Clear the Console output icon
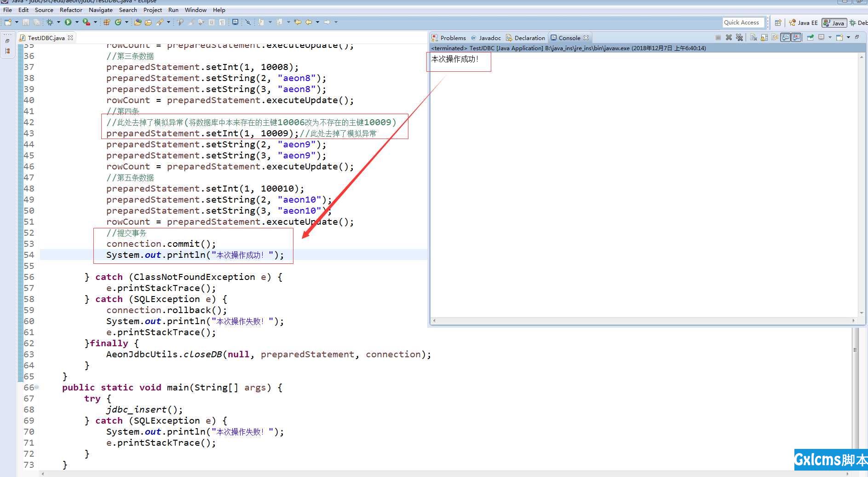This screenshot has height=477, width=868. click(753, 37)
